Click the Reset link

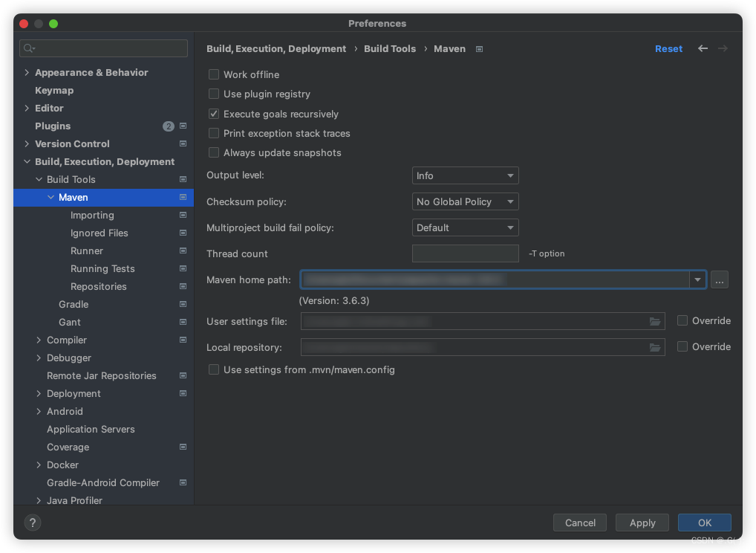click(x=668, y=49)
